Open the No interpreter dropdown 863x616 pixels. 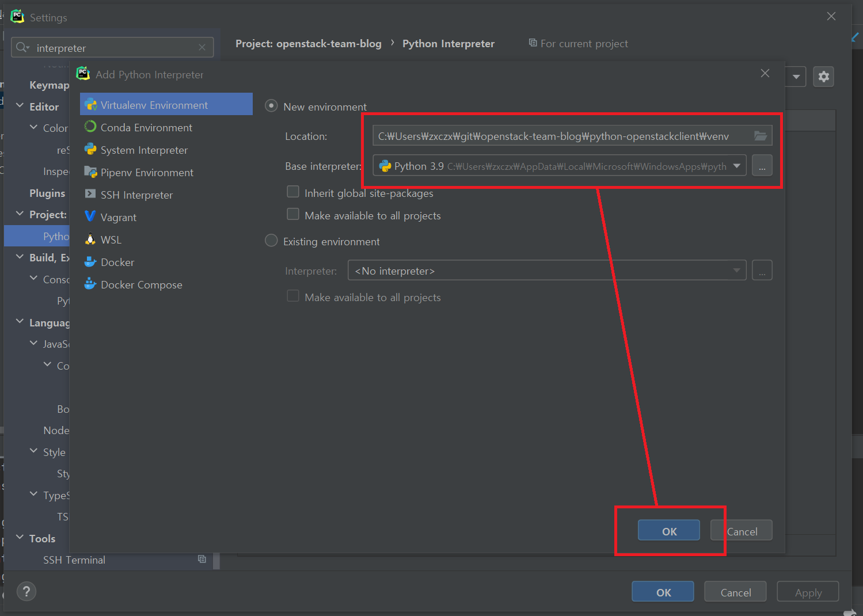click(547, 270)
